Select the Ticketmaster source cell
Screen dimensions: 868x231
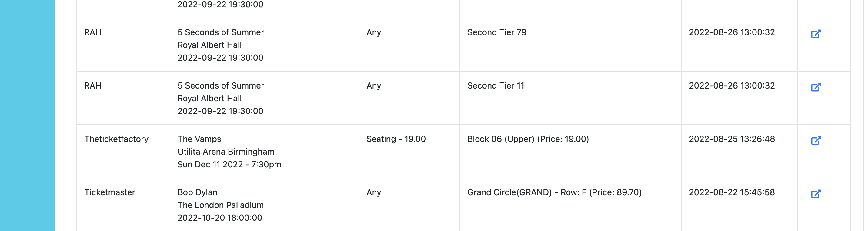click(109, 192)
